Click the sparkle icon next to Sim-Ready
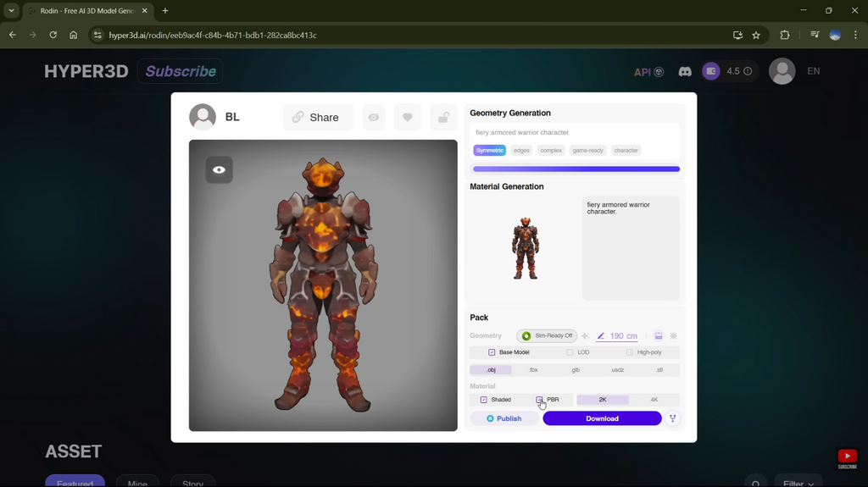 [585, 336]
